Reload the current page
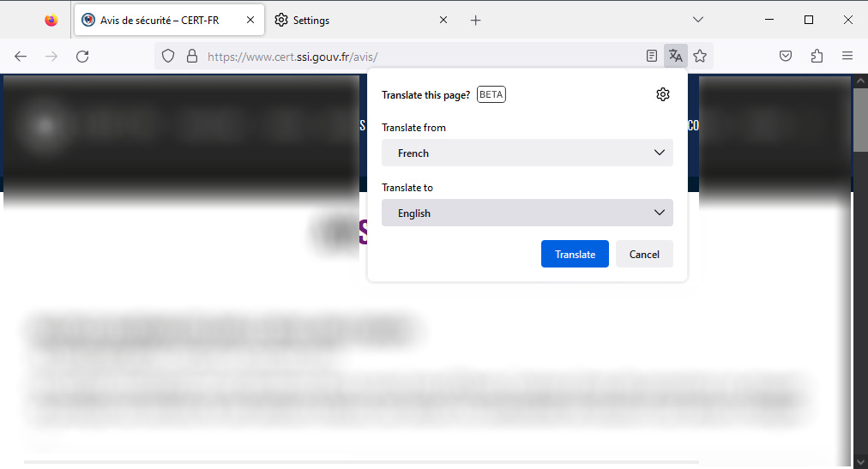The width and height of the screenshot is (868, 469). click(82, 57)
